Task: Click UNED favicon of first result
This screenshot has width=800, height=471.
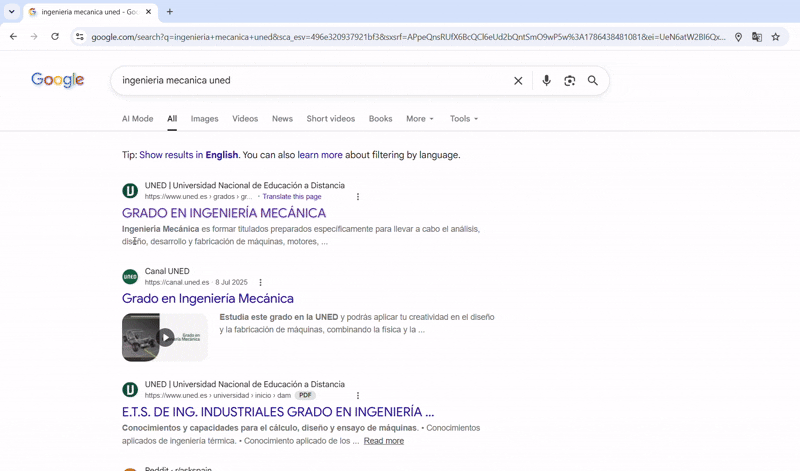Action: 130,191
